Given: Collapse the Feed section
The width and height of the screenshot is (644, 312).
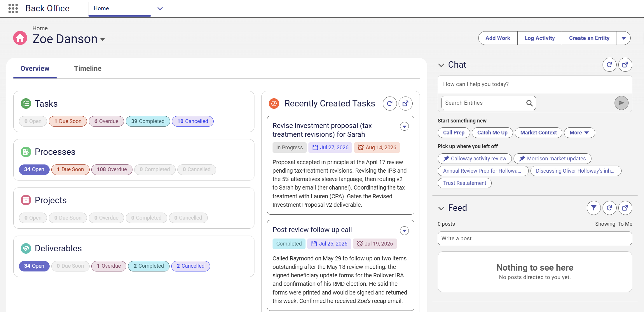Looking at the screenshot, I should (x=441, y=208).
